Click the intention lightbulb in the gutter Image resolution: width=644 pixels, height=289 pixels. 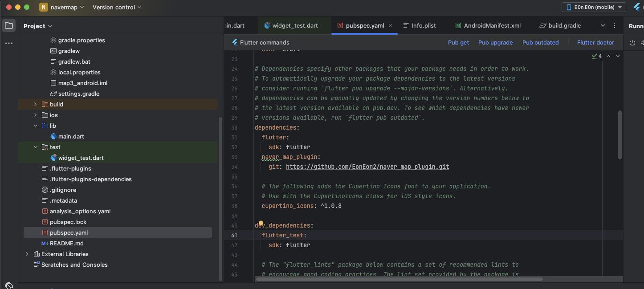(261, 224)
